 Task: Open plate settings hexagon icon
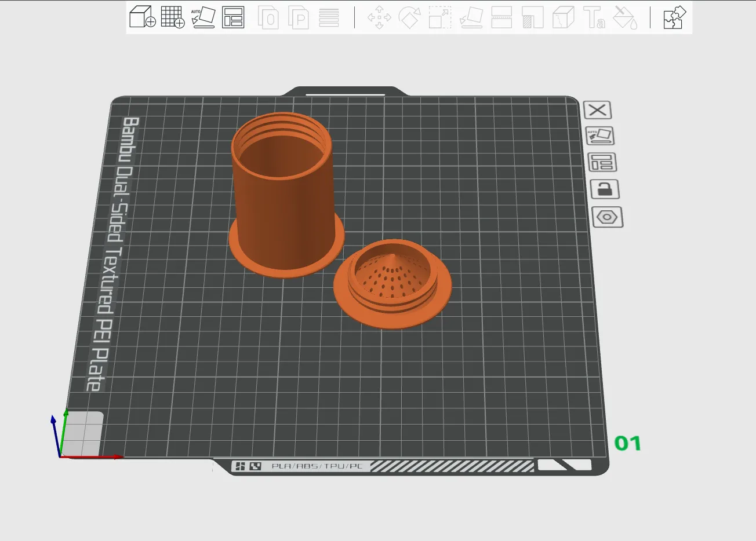(x=607, y=217)
